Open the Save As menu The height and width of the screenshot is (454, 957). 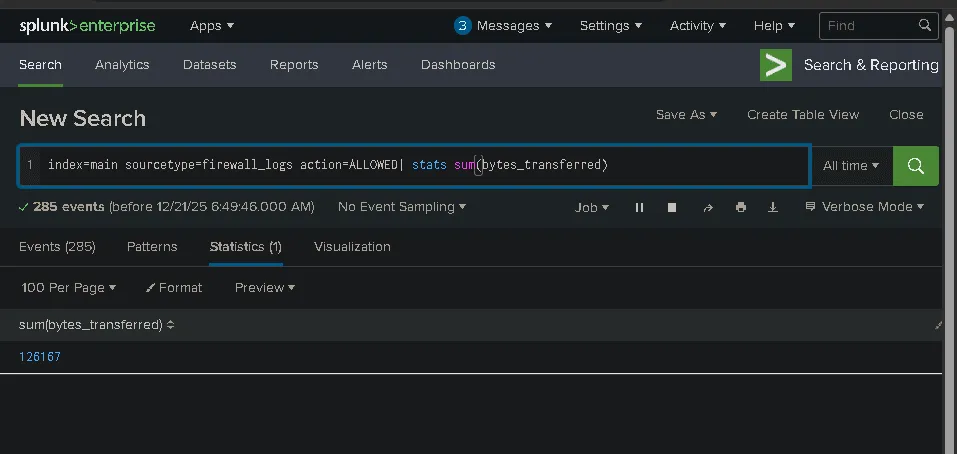(x=686, y=115)
